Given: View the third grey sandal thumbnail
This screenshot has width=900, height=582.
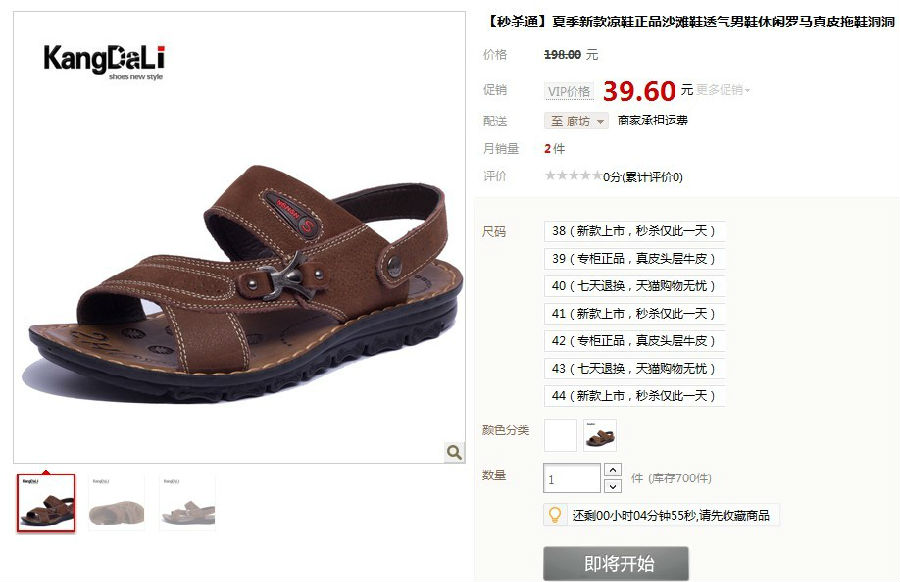Looking at the screenshot, I should pyautogui.click(x=188, y=503).
